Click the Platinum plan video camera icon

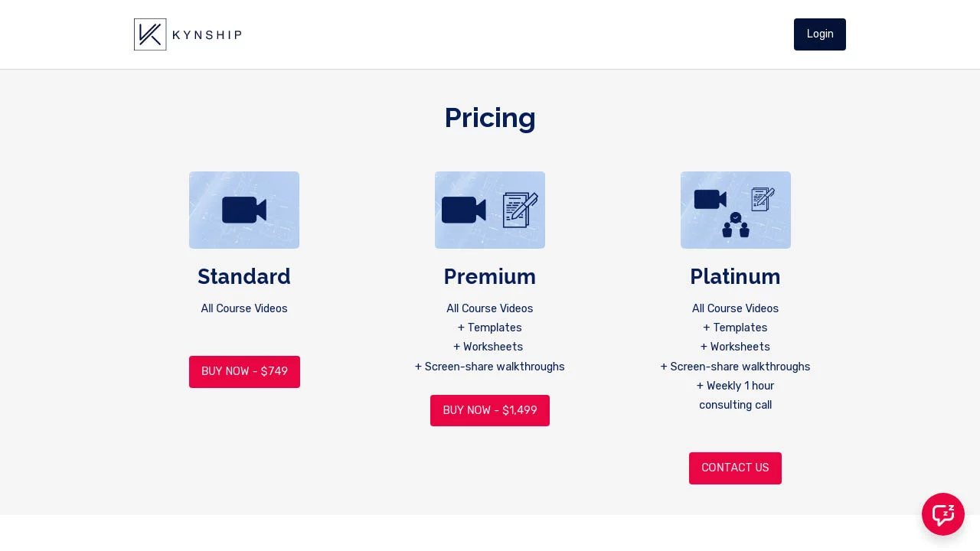[x=710, y=199]
